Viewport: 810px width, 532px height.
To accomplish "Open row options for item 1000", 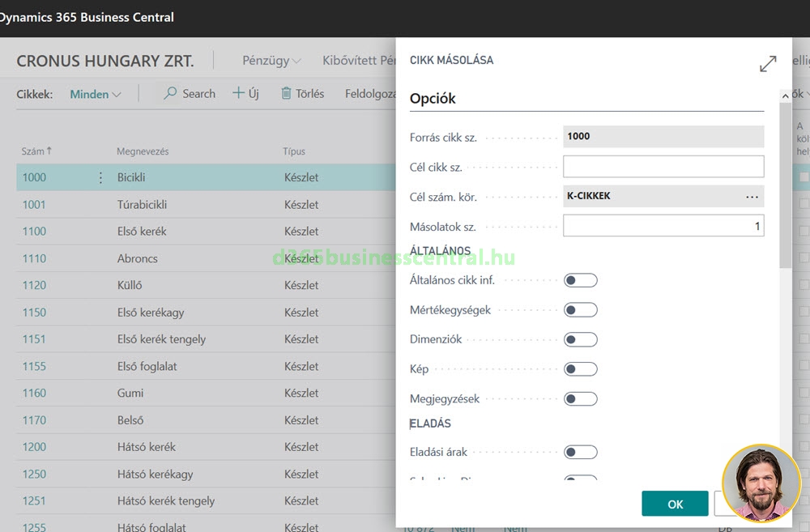I will 100,177.
